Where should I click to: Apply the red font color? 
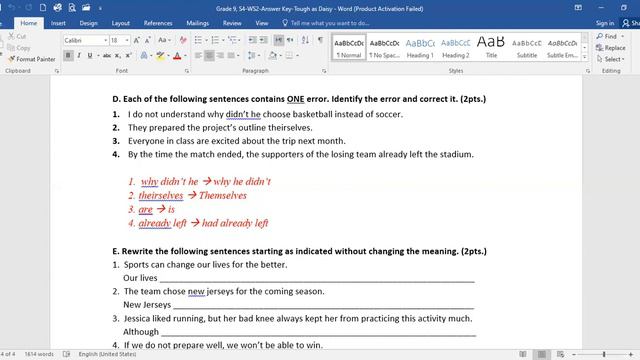tap(177, 55)
